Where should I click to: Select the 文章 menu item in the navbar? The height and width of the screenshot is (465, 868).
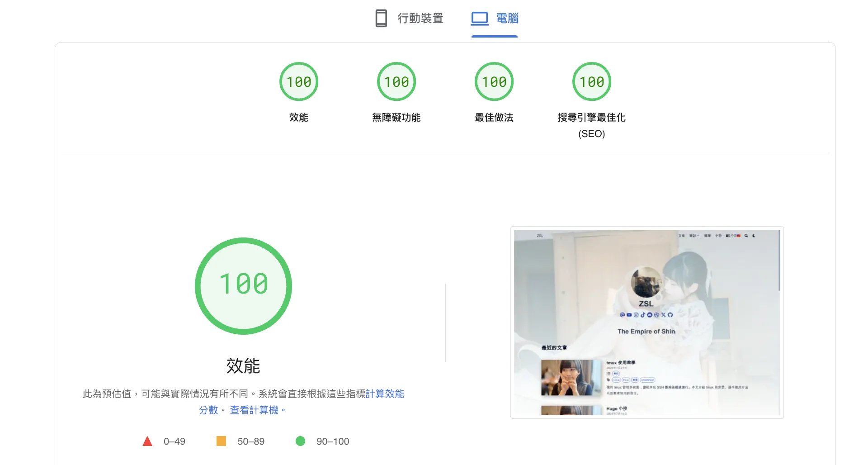682,236
